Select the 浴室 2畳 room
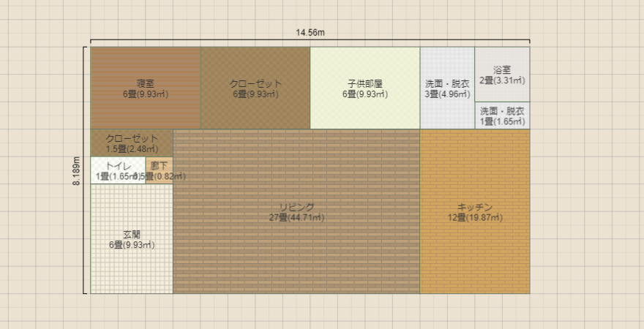644x329 pixels. (x=502, y=75)
